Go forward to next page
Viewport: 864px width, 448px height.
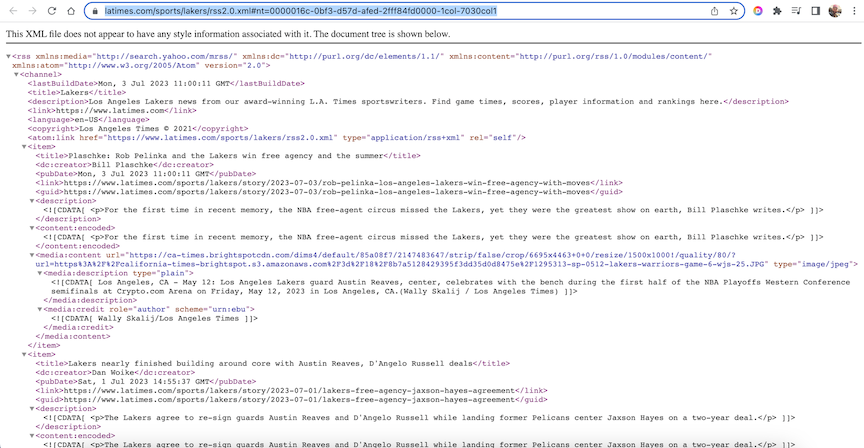32,11
